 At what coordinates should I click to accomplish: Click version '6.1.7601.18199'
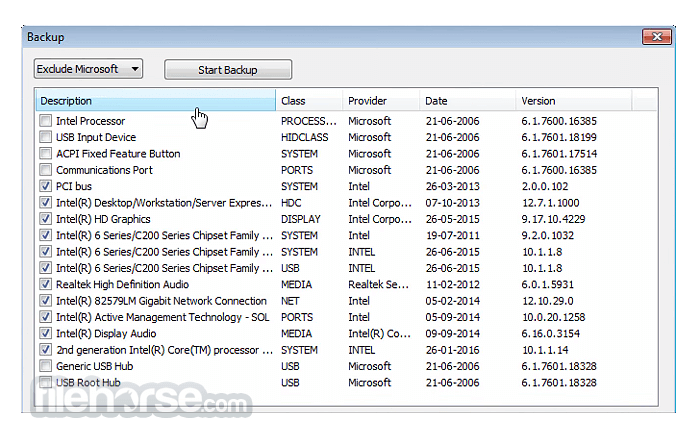[x=559, y=137]
